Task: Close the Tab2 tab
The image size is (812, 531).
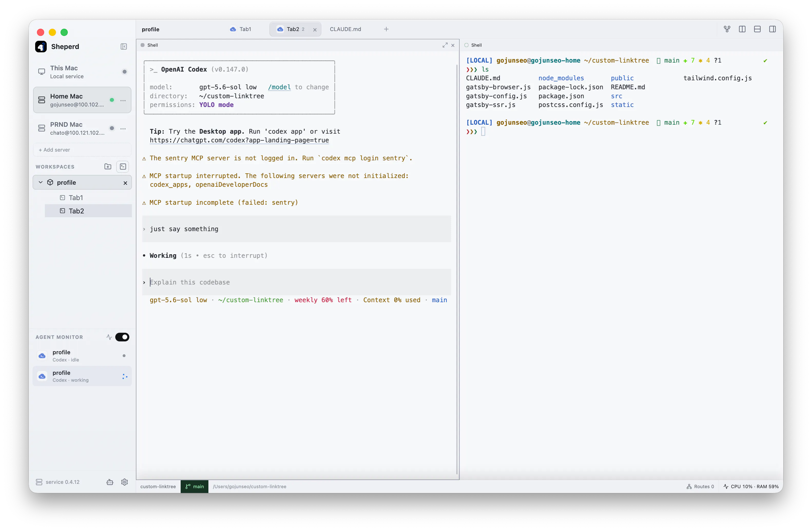Action: pos(315,30)
